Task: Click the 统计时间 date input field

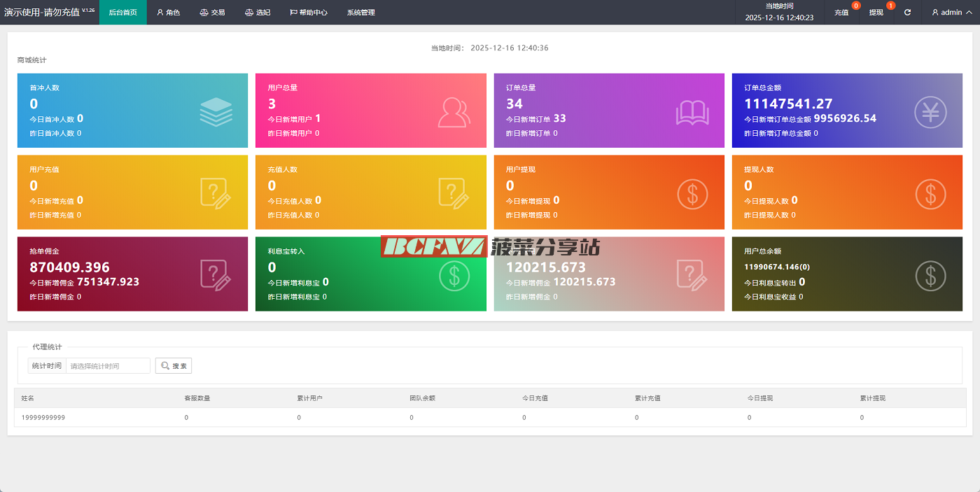Action: (108, 366)
